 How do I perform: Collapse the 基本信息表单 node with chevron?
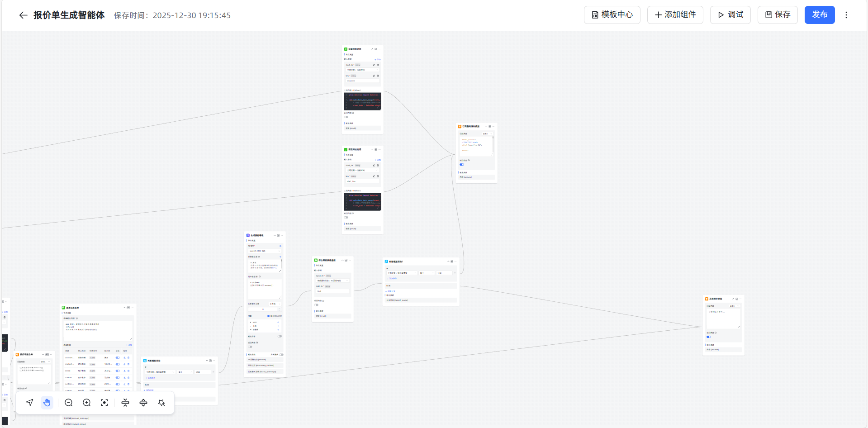tap(124, 308)
